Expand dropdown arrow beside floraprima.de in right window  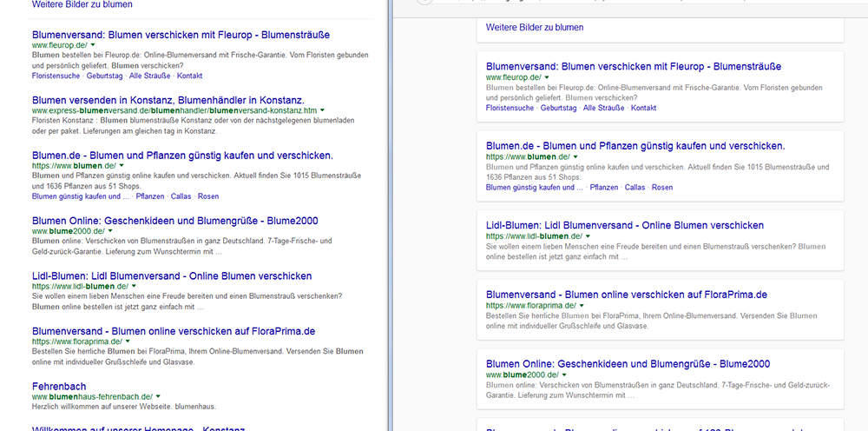(x=582, y=305)
